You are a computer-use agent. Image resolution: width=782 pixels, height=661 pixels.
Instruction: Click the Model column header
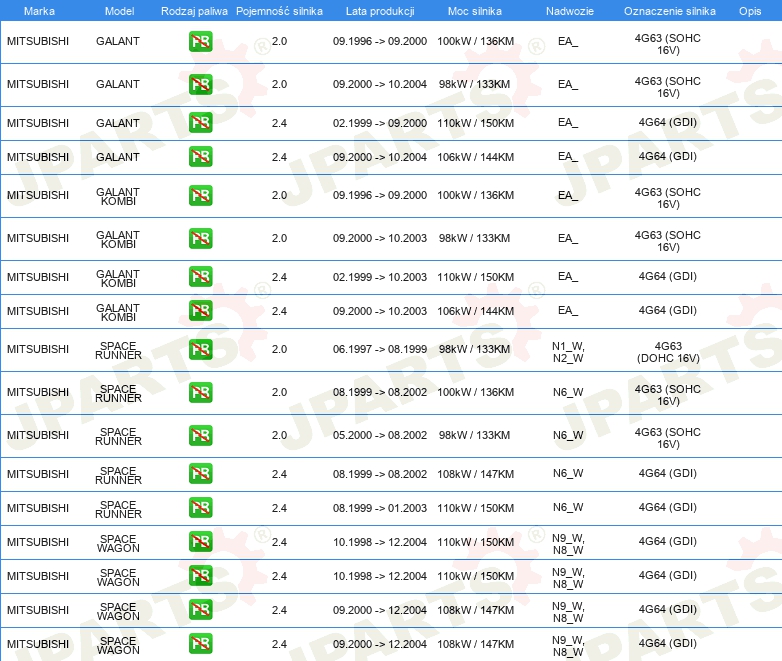point(118,11)
